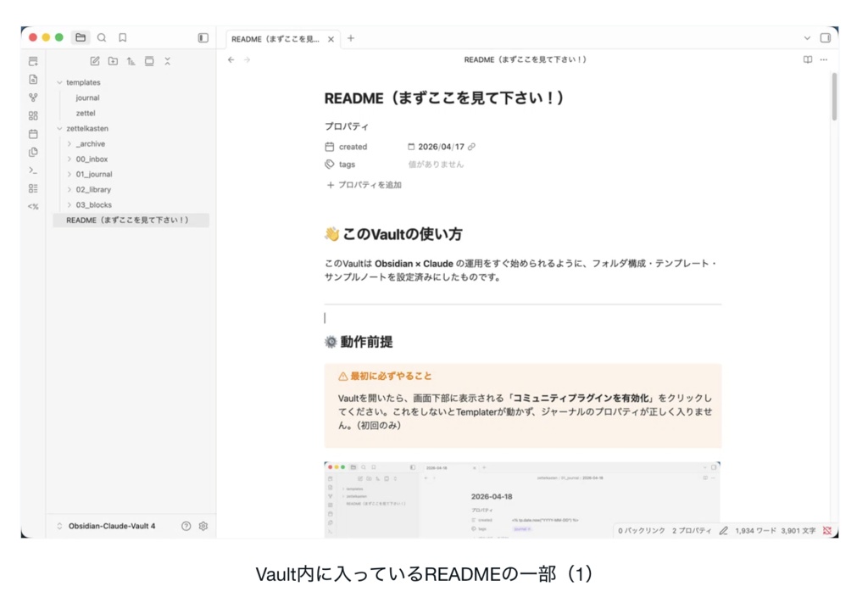Screen dimensions: 868x603
Task: Expand the 02_library folder
Action: tap(70, 189)
